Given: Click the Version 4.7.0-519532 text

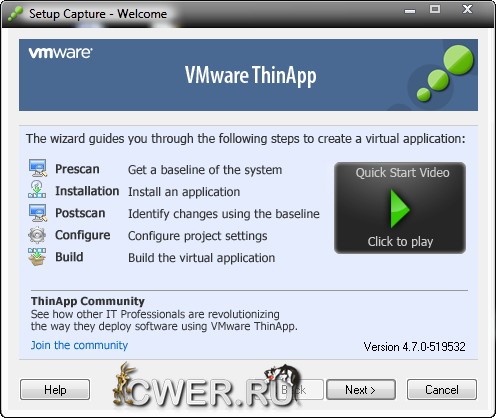Looking at the screenshot, I should [414, 347].
